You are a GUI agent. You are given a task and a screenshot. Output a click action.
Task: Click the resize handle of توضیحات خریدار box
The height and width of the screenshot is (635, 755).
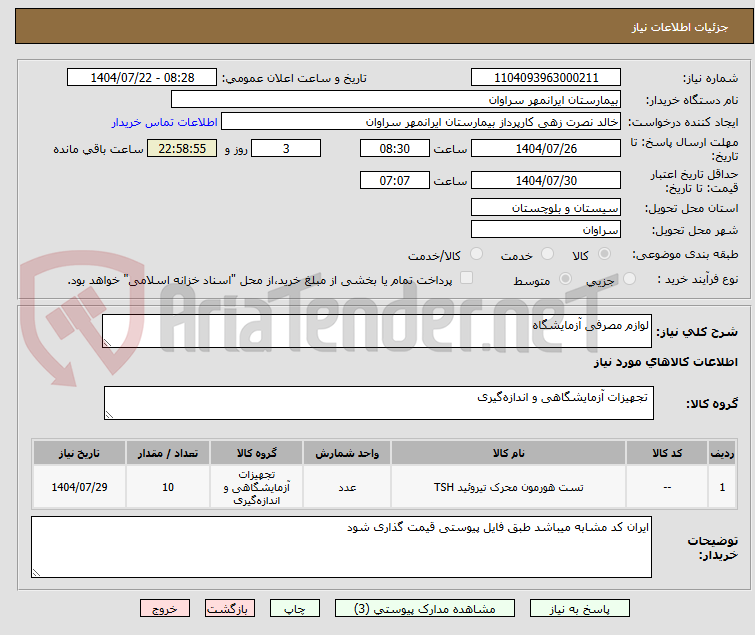[37, 572]
